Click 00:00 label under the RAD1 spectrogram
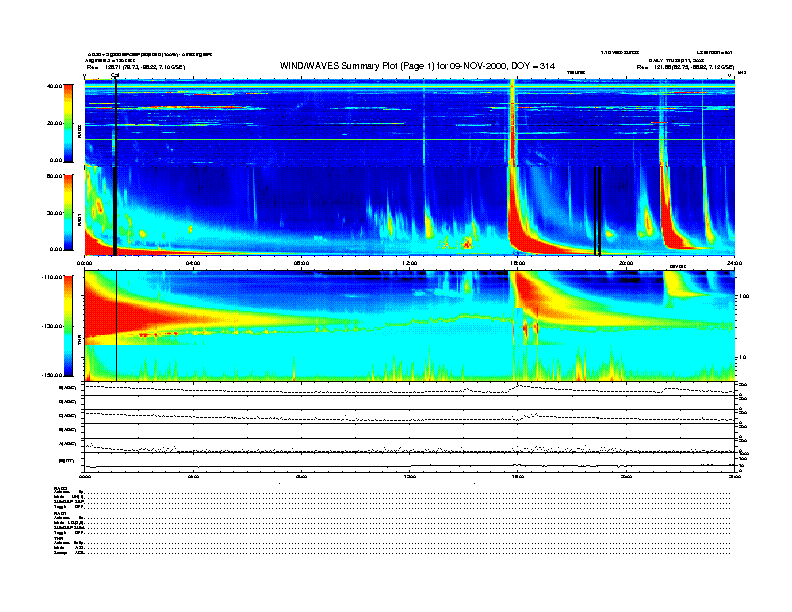Viewport: 792px width, 612px height. pyautogui.click(x=84, y=263)
